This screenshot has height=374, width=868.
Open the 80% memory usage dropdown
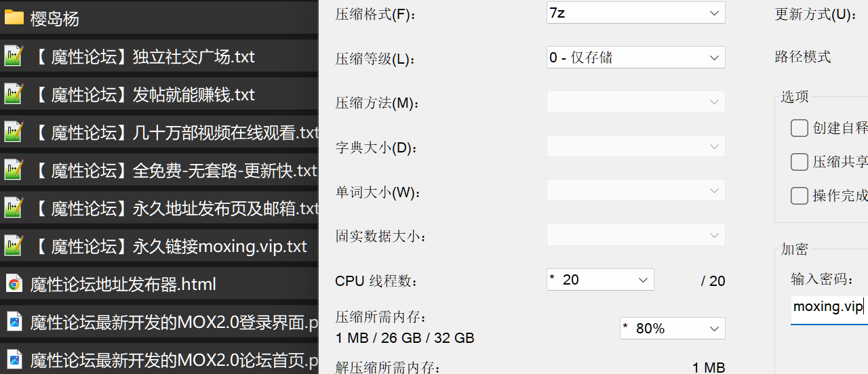pos(672,329)
